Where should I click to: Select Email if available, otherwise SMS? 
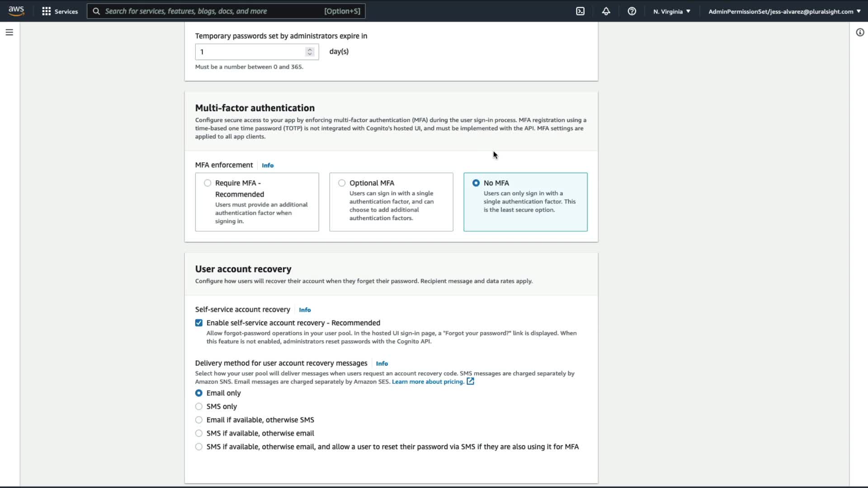coord(199,420)
